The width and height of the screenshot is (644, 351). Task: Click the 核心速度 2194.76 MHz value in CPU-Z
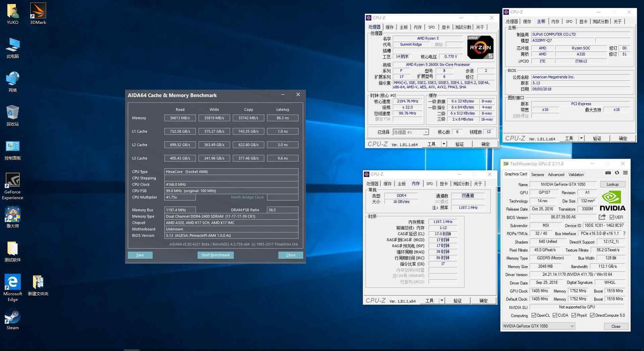point(408,101)
